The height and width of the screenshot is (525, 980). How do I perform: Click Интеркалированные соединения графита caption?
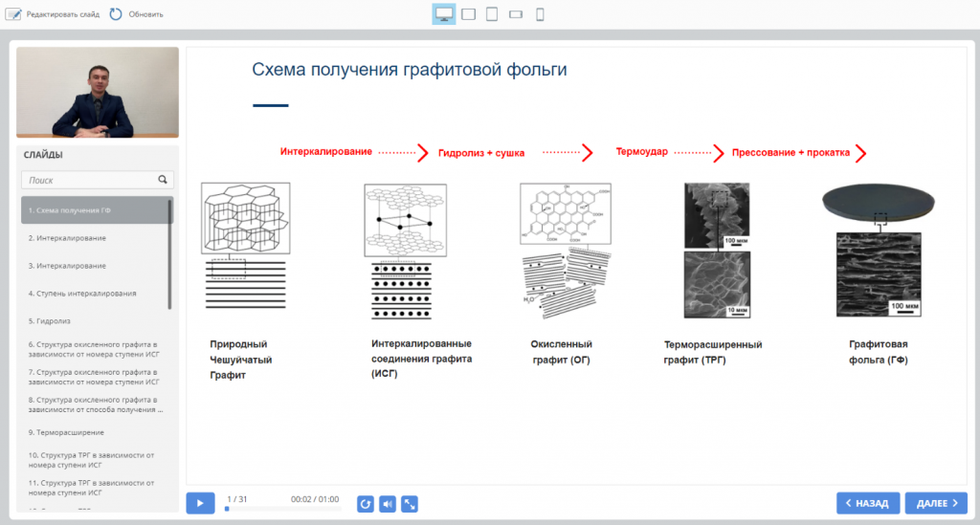422,359
